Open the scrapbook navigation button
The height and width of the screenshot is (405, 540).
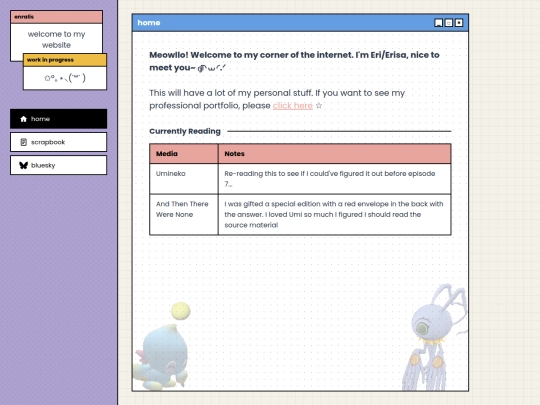[59, 142]
